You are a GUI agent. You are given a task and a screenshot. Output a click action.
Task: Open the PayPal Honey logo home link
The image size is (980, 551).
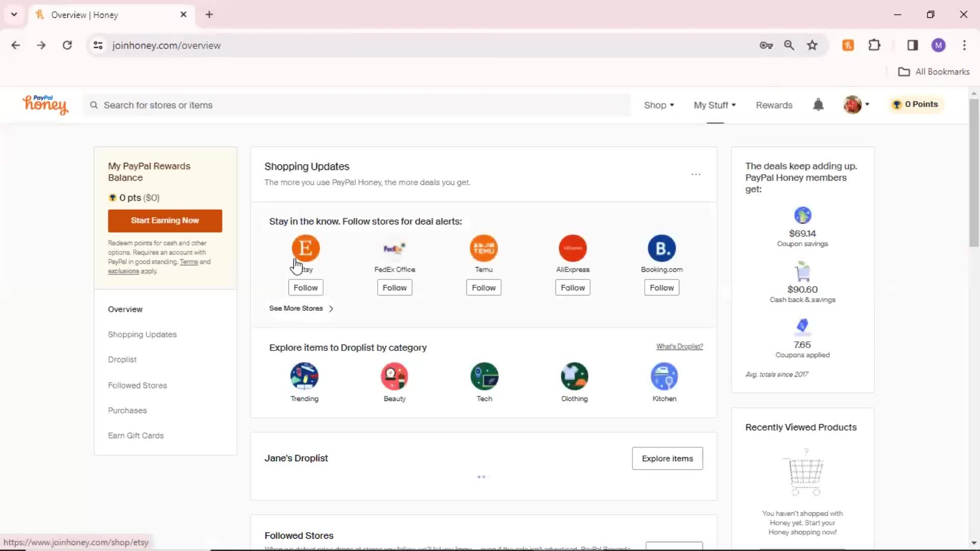pyautogui.click(x=45, y=105)
